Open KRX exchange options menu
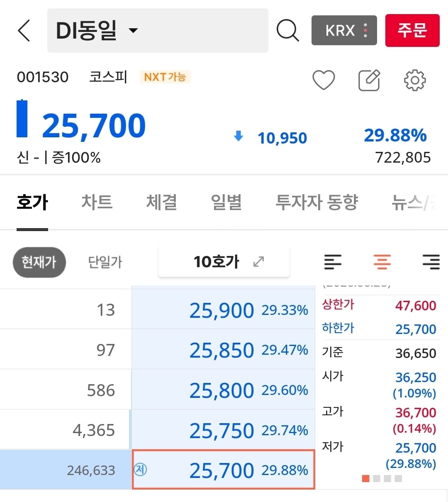 click(x=344, y=30)
